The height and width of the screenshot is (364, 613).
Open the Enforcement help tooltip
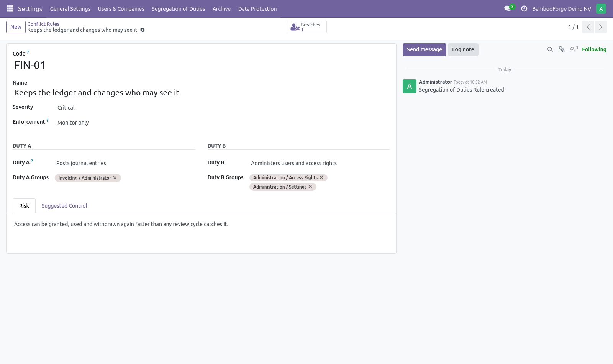[48, 120]
